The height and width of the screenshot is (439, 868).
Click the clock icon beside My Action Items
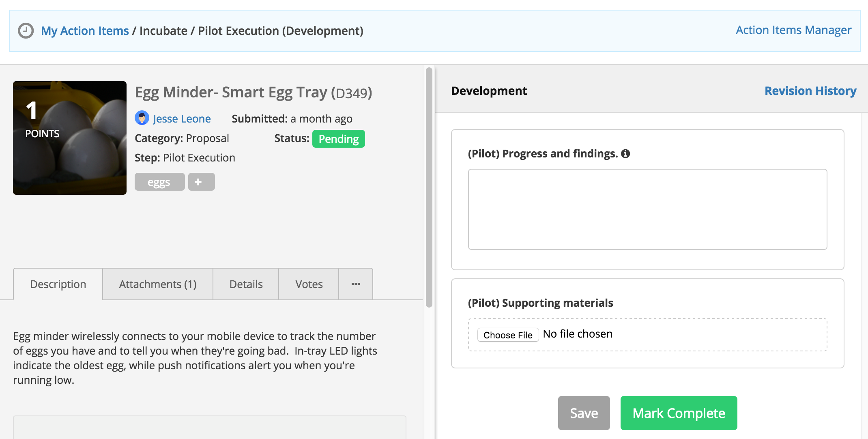(26, 31)
